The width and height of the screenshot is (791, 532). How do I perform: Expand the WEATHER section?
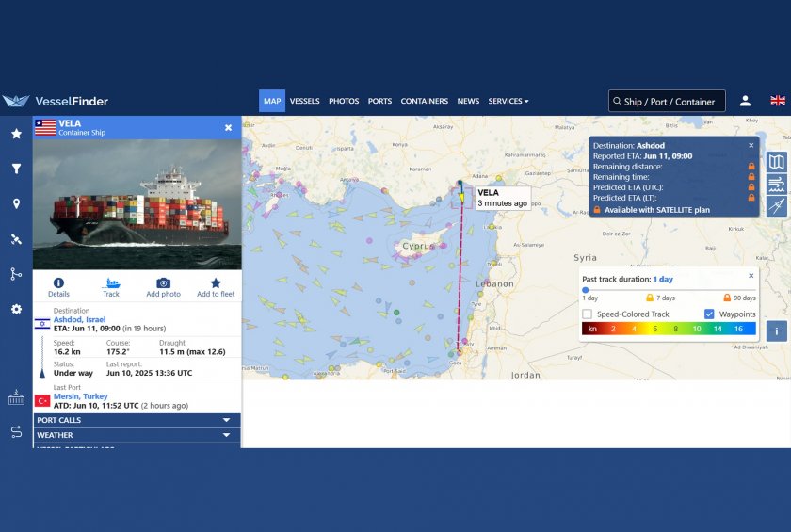137,435
